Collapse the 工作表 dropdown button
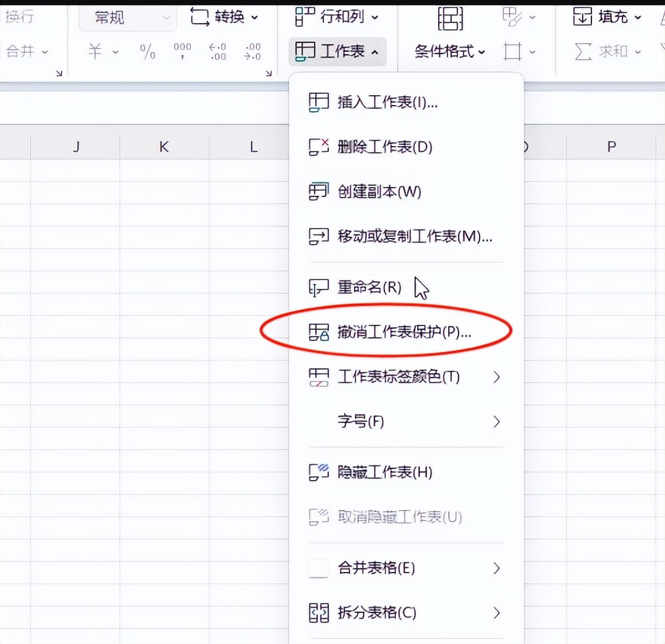The width and height of the screenshot is (665, 644). pyautogui.click(x=337, y=51)
